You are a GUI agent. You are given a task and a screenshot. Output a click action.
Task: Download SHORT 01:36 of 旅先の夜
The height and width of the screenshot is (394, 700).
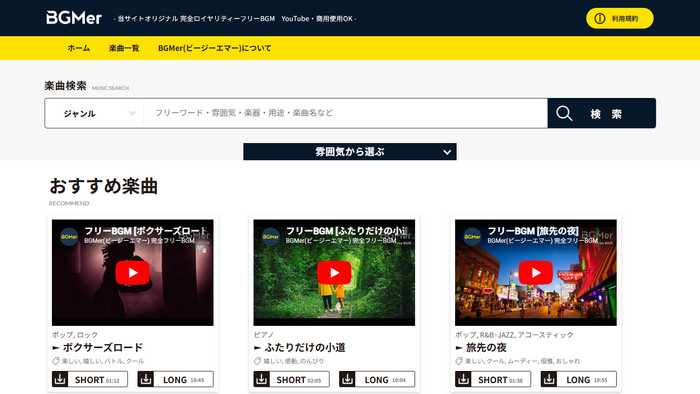pos(493,379)
